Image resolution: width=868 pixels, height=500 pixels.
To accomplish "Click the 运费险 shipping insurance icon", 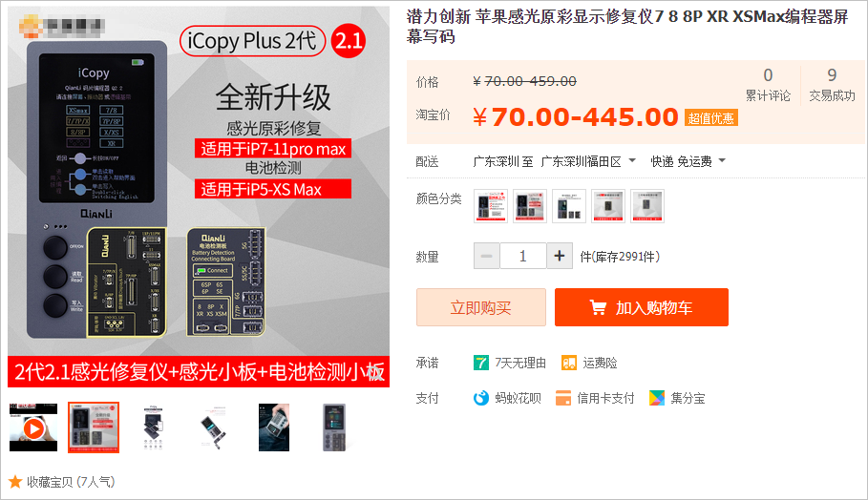I will point(568,363).
